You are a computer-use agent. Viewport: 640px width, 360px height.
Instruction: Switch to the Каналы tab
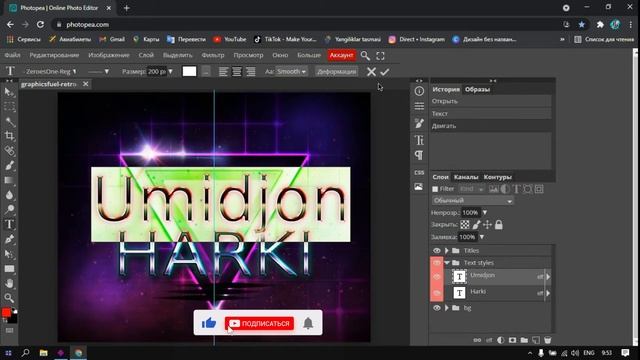[466, 177]
